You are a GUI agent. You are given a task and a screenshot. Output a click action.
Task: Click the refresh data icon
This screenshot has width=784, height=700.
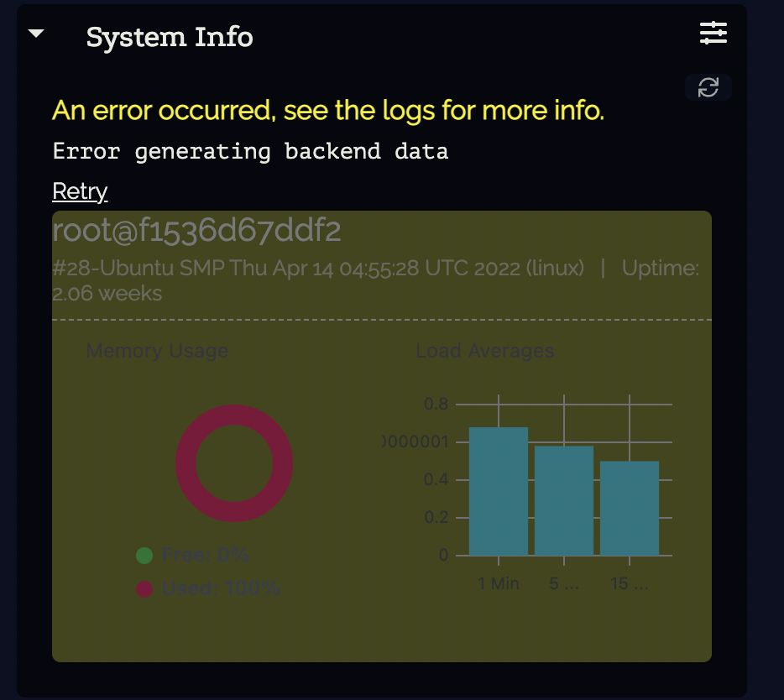tap(708, 87)
